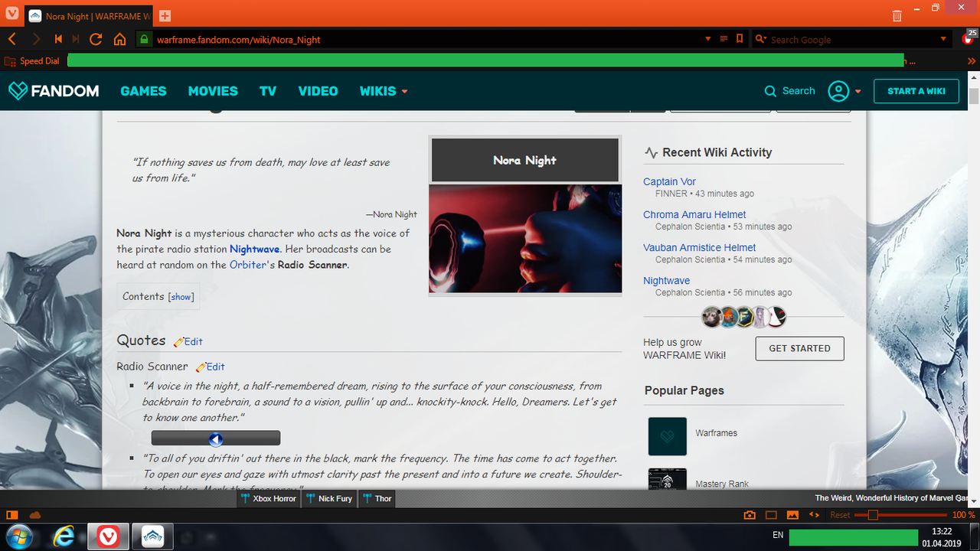Open the search engine selector dropdown
This screenshot has height=551, width=980.
pos(760,39)
